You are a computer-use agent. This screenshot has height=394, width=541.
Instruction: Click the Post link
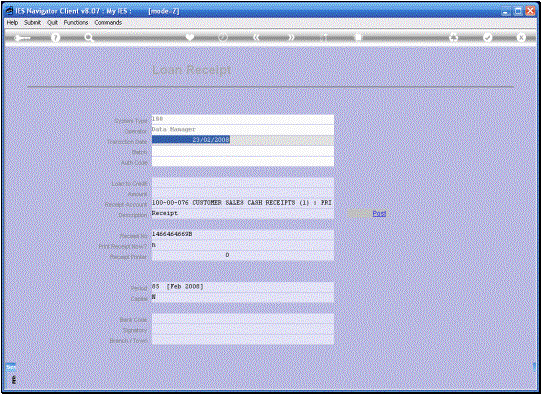[x=379, y=214]
